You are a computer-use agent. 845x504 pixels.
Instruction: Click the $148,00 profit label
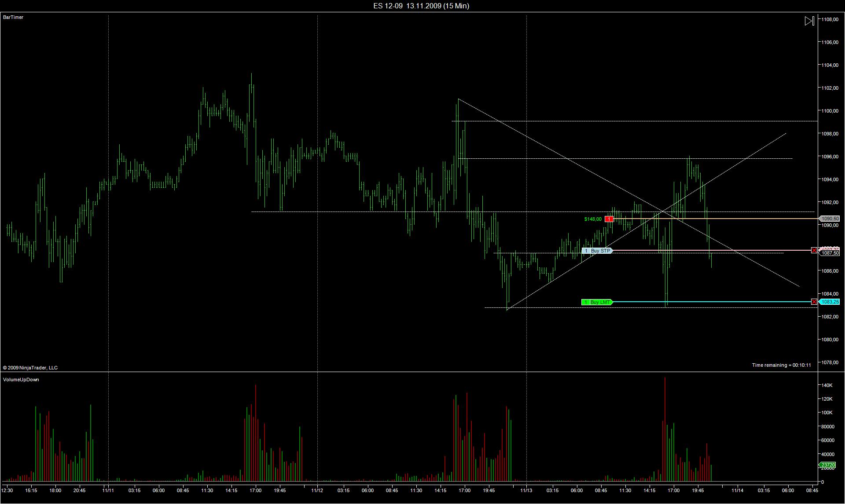pos(592,219)
